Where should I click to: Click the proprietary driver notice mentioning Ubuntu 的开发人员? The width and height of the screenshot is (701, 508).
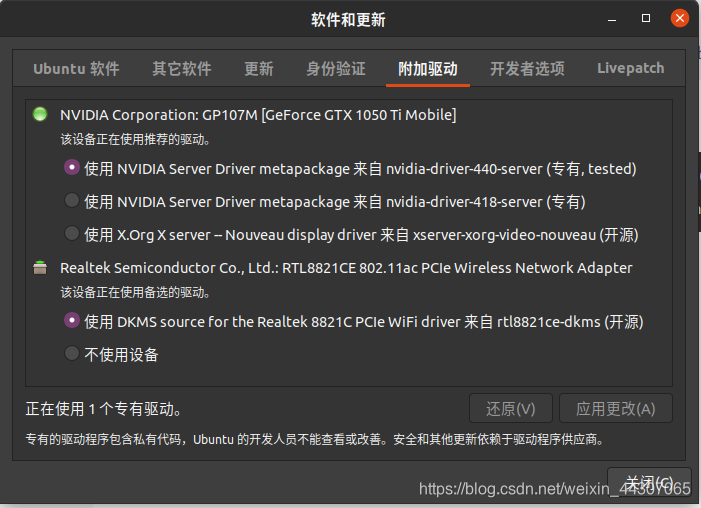coord(315,440)
